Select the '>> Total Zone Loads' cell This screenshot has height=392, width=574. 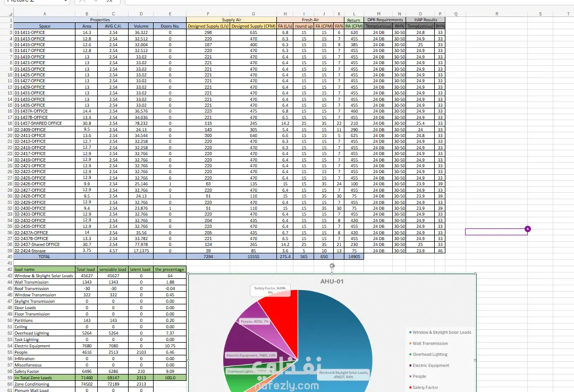[45, 378]
